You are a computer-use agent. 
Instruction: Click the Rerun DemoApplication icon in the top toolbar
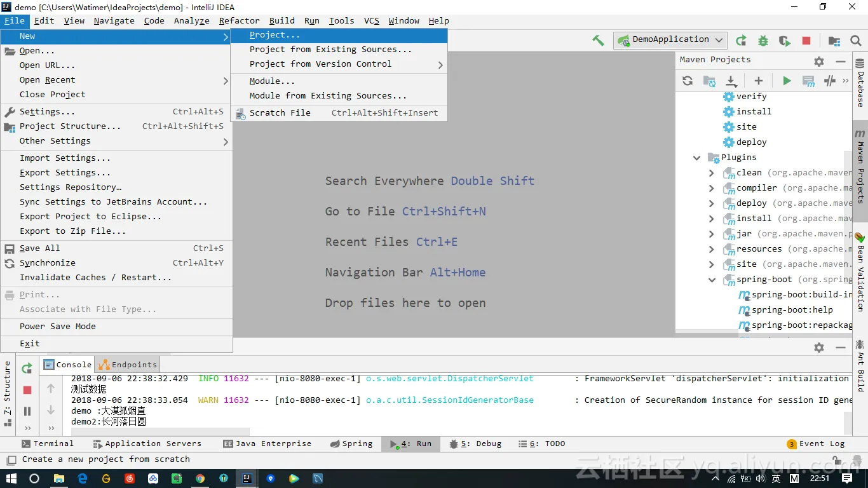pos(741,41)
